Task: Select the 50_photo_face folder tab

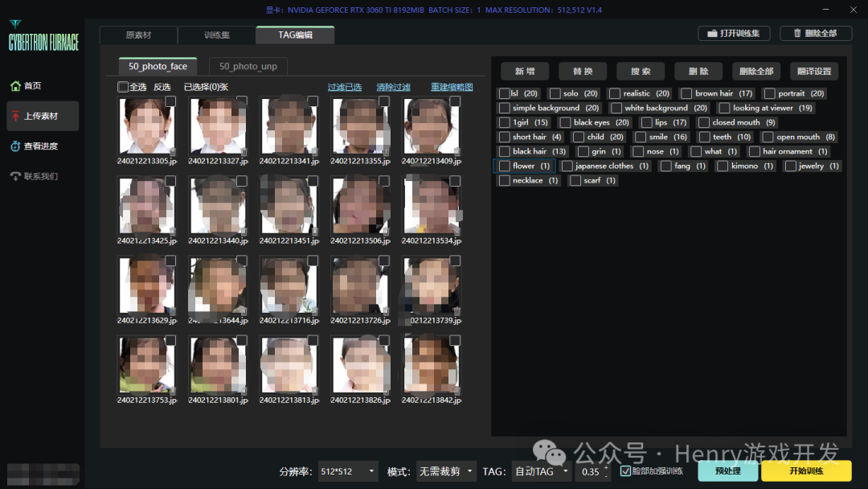Action: pos(158,66)
